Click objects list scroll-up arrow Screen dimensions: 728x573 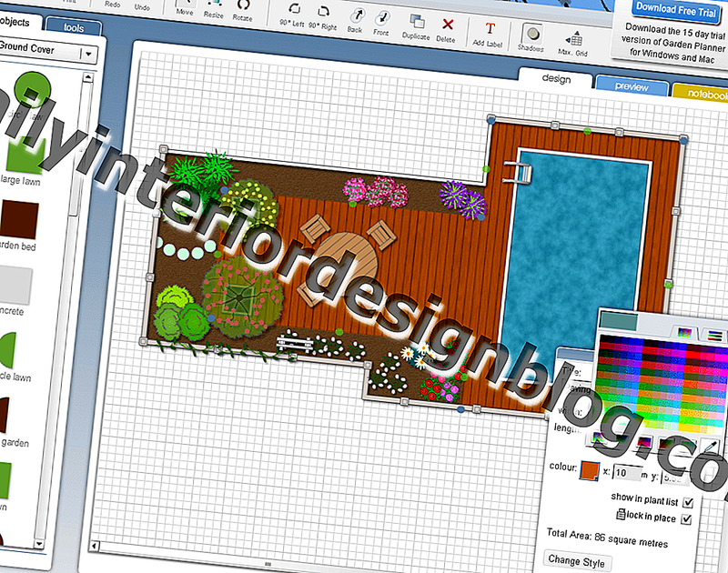coord(87,78)
